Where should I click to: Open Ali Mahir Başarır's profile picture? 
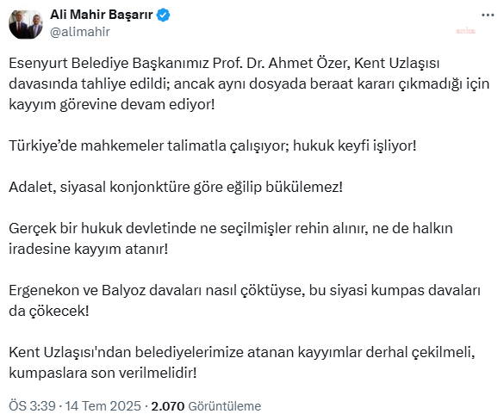26,24
